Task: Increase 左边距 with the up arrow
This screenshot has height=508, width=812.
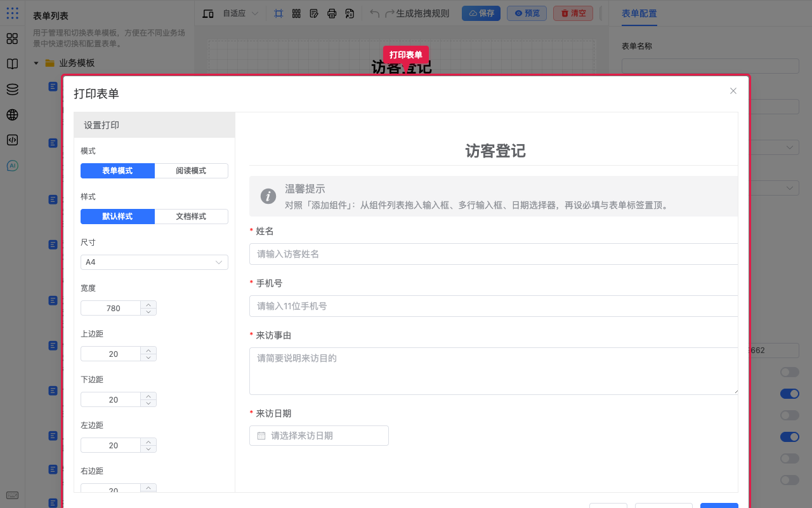Action: coord(148,441)
